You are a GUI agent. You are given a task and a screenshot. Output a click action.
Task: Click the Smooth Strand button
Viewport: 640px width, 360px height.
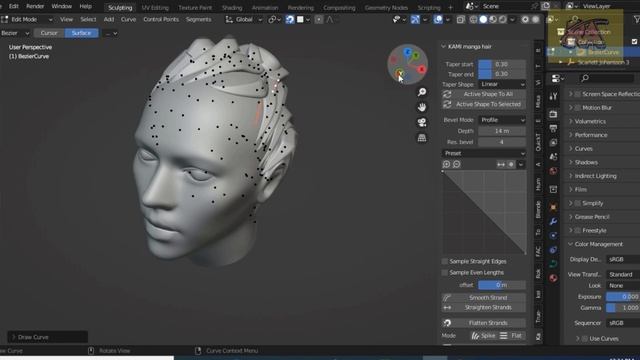(484, 298)
